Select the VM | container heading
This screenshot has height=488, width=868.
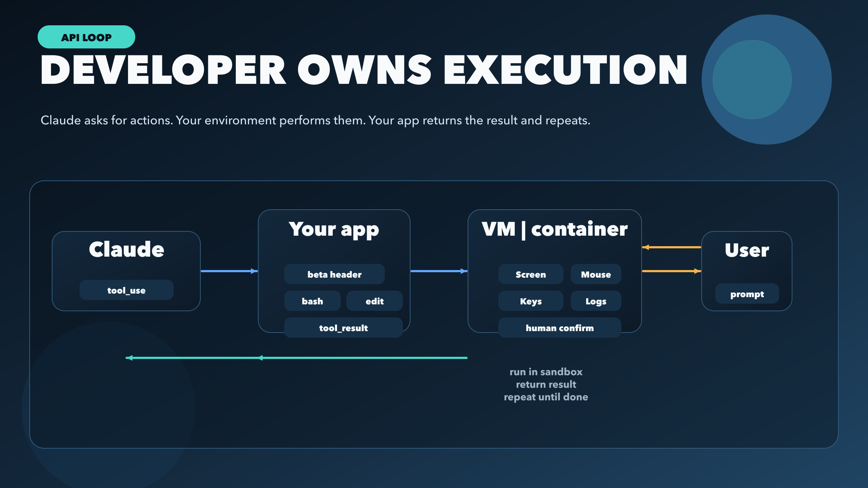click(555, 228)
